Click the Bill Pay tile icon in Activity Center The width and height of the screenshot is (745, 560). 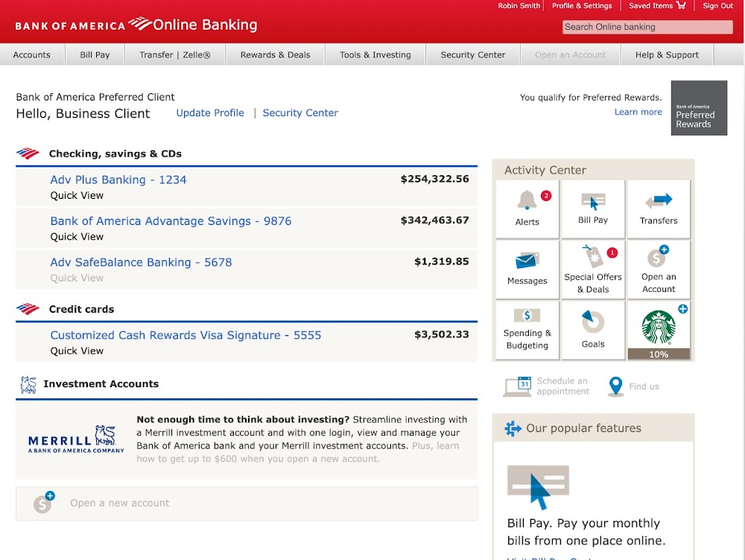593,201
